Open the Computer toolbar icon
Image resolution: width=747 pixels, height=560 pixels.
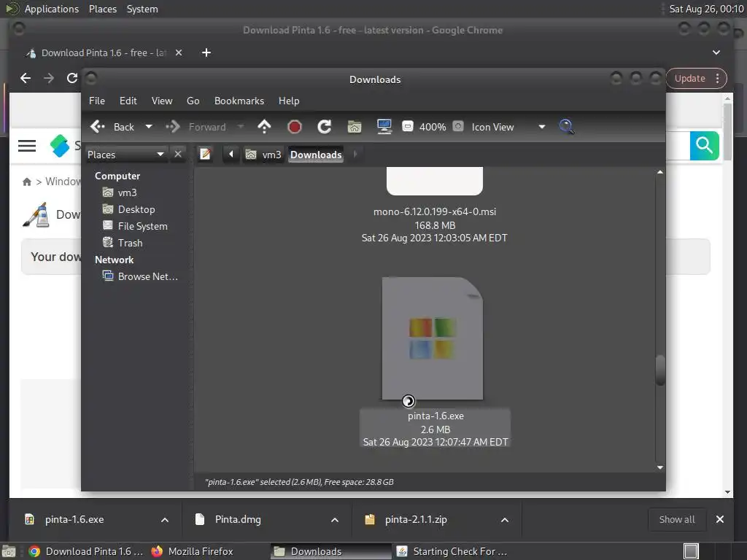pyautogui.click(x=384, y=127)
